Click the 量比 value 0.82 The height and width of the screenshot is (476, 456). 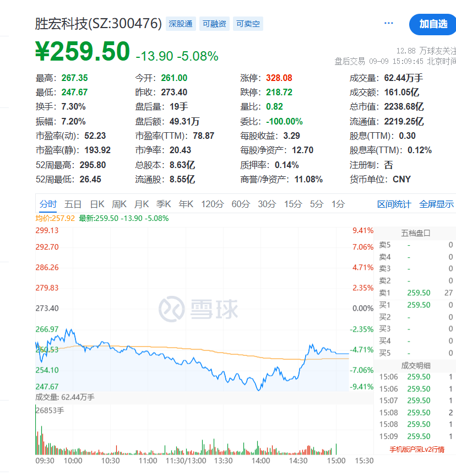click(x=275, y=106)
